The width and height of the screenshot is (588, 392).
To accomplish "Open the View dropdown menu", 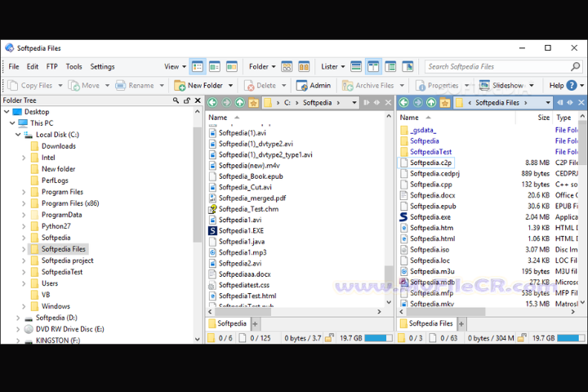I will 175,67.
